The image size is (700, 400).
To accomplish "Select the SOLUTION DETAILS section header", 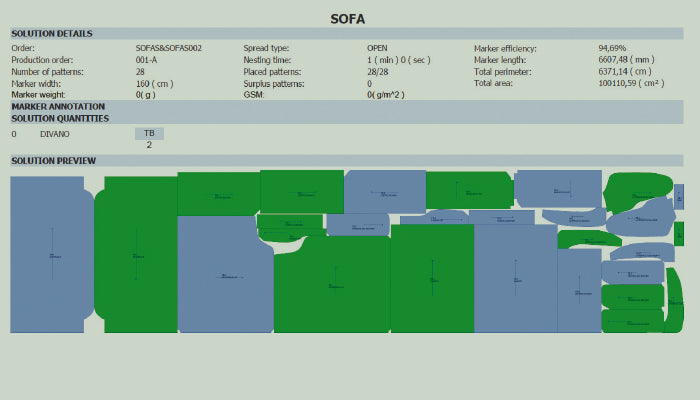I will coord(52,34).
